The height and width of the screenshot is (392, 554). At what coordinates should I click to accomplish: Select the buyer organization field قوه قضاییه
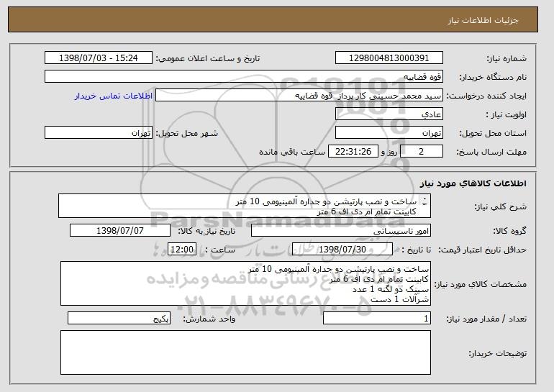pyautogui.click(x=244, y=77)
